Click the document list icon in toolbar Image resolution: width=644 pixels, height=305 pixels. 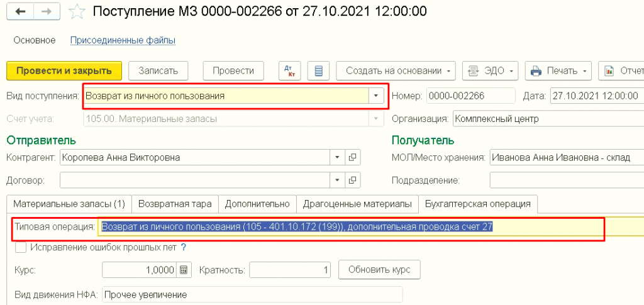pos(318,71)
